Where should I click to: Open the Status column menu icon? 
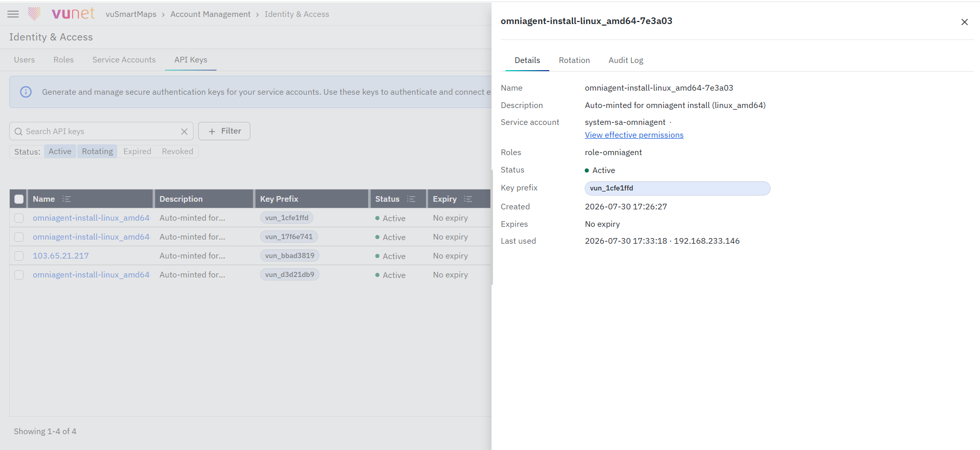pos(411,199)
